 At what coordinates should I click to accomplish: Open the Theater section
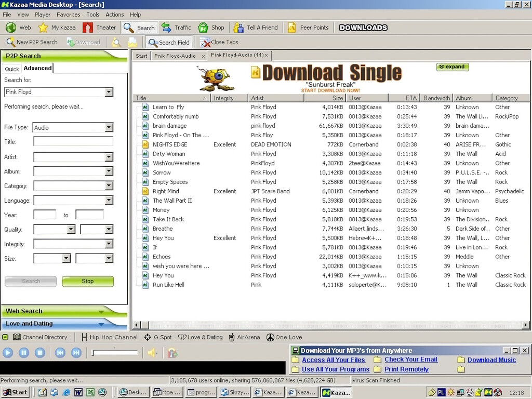pos(99,28)
